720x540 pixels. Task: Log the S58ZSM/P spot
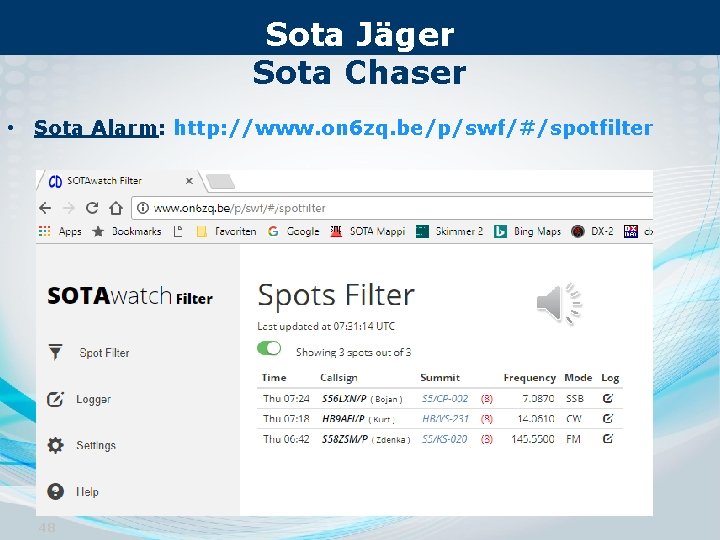(x=608, y=439)
